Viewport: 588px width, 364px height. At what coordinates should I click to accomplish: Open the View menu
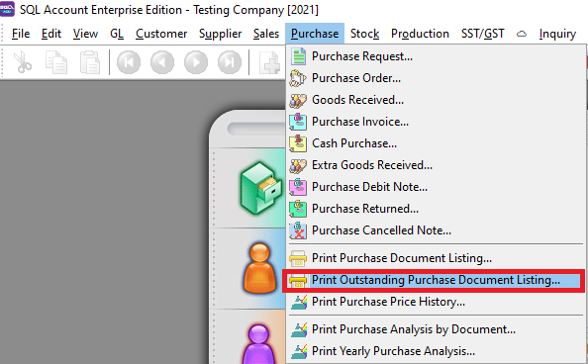tap(85, 34)
